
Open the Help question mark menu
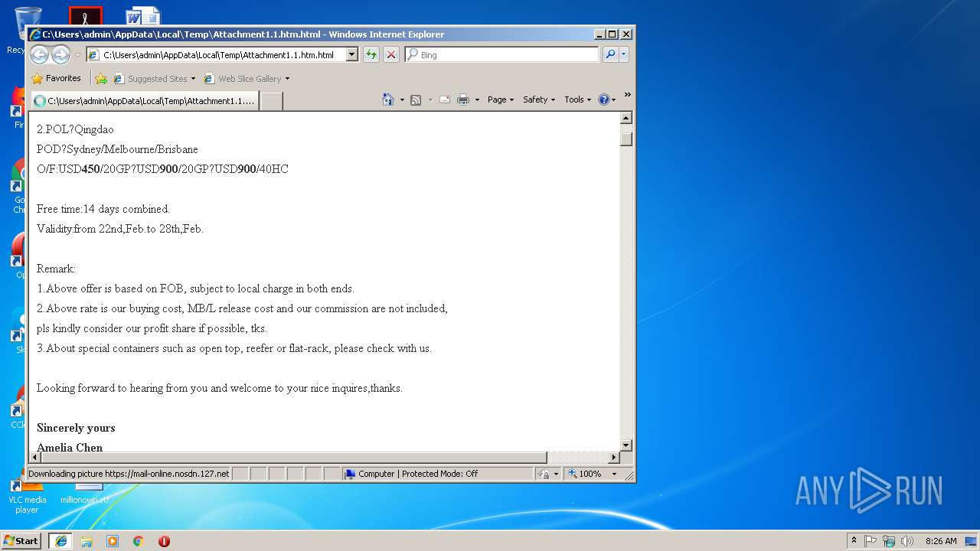[606, 99]
